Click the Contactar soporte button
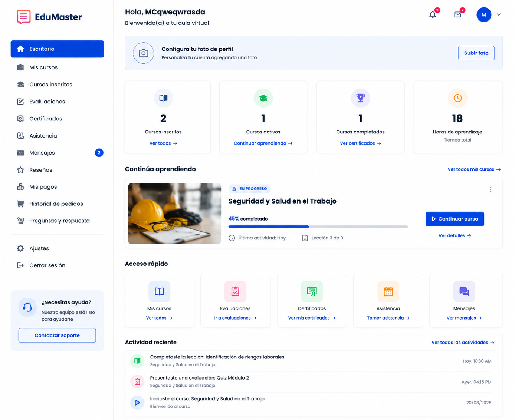The image size is (515, 420). tap(57, 335)
